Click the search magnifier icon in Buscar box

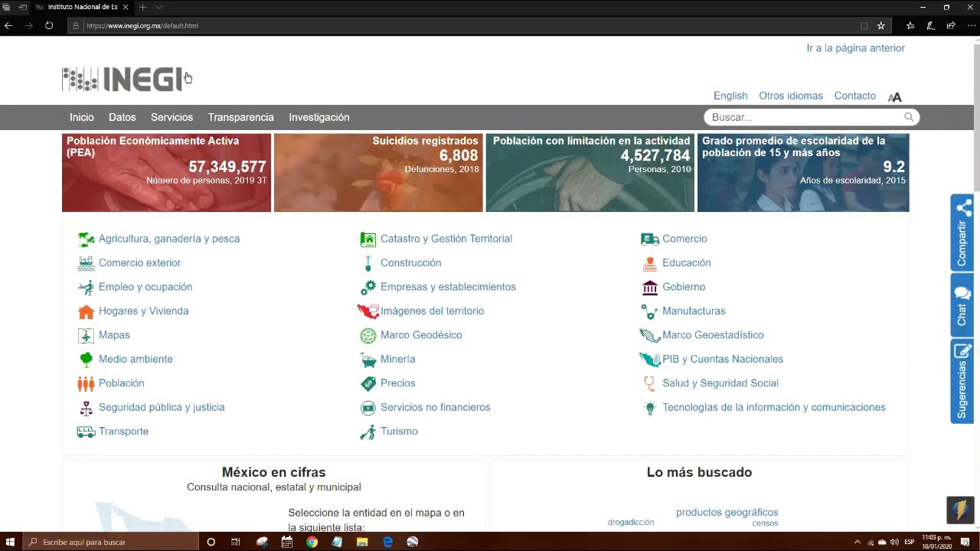tap(909, 117)
